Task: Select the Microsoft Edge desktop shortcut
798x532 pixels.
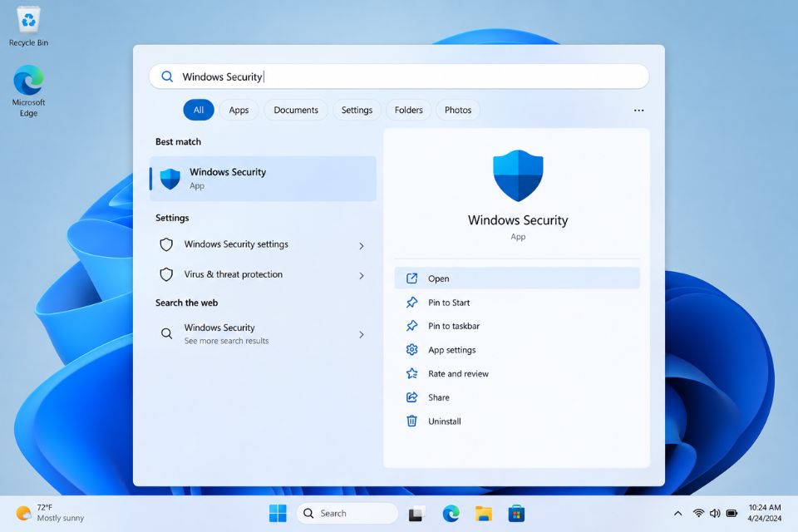Action: tap(28, 91)
